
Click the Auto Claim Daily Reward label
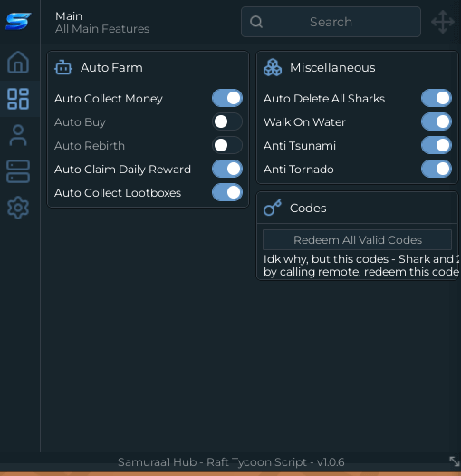(122, 170)
